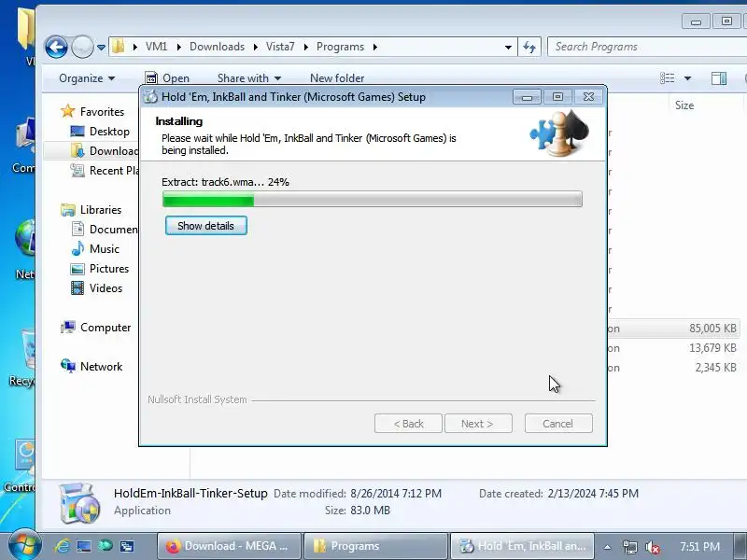Screen dimensions: 747x560
Task: Show hidden tray icons
Action: coord(607,547)
